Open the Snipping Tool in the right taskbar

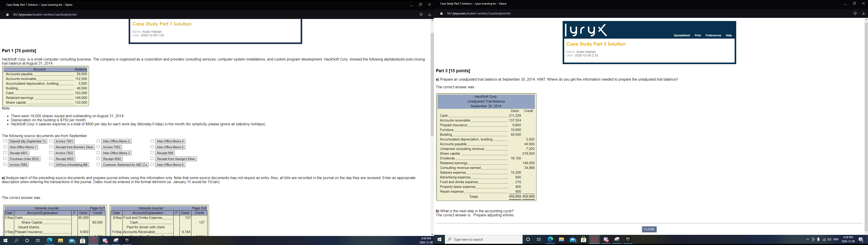(617, 240)
